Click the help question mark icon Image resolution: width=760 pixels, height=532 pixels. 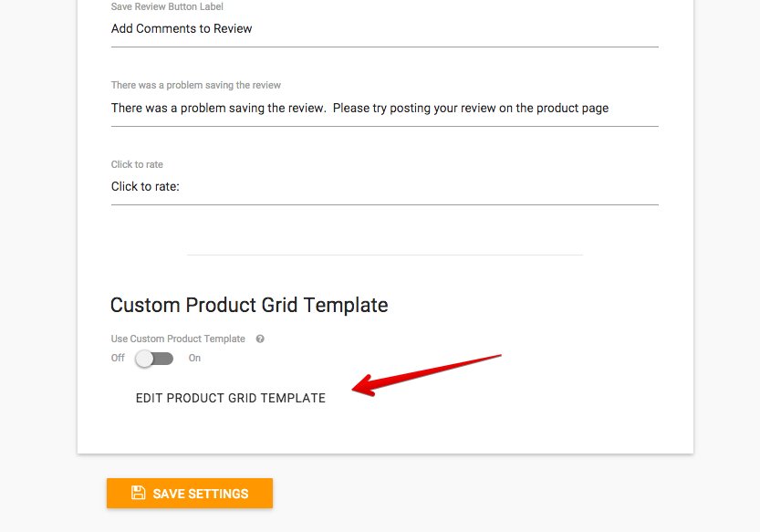pyautogui.click(x=260, y=339)
